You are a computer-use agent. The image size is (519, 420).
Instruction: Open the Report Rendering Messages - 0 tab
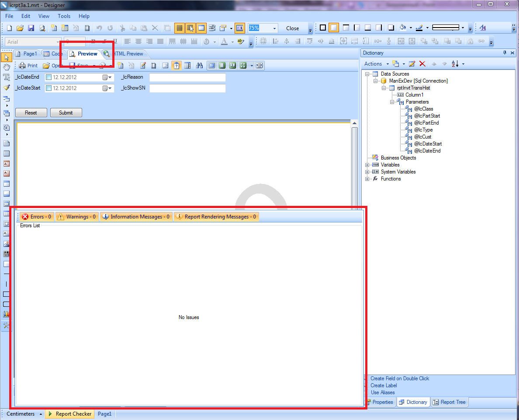coord(217,217)
